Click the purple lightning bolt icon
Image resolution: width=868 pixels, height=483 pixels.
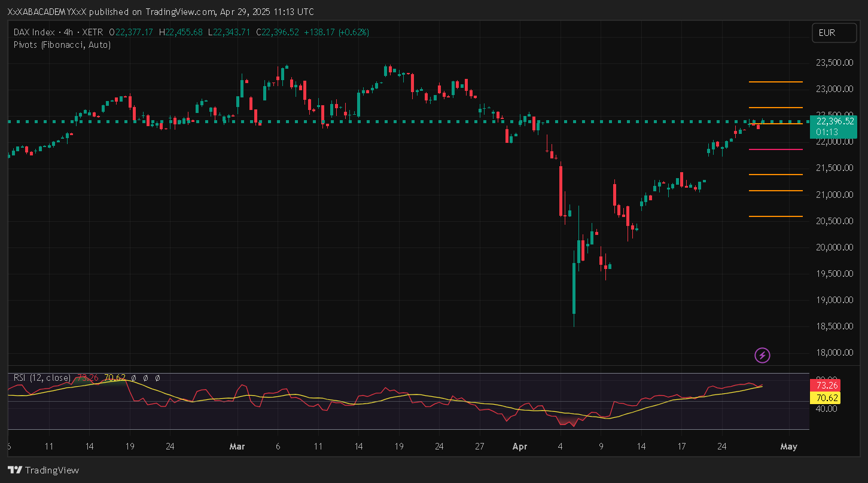tap(762, 356)
